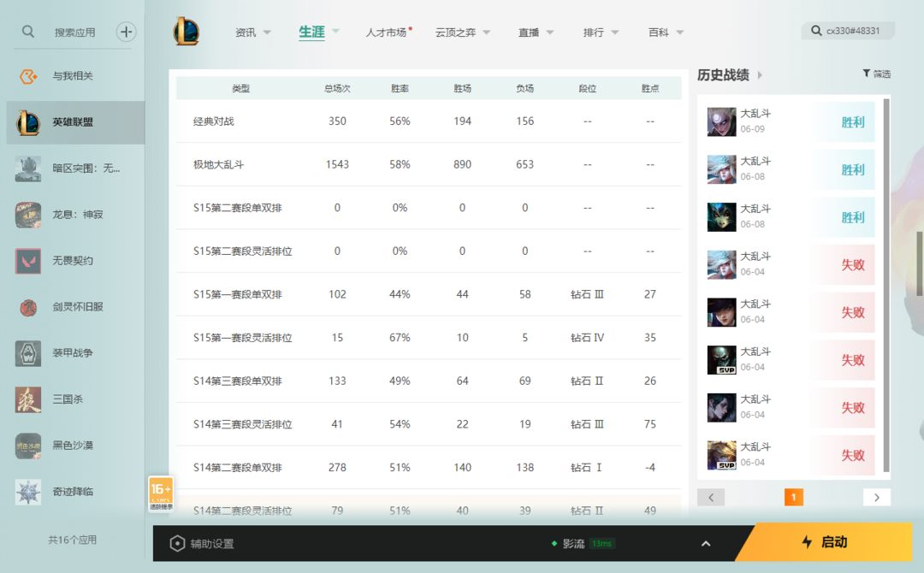Open first 06-08 victory match avatar
The width and height of the screenshot is (924, 573).
point(722,169)
